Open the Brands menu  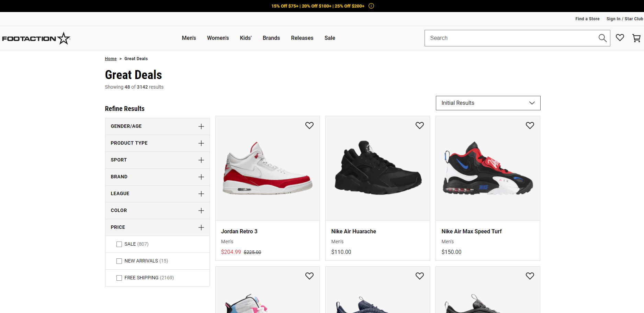point(271,38)
